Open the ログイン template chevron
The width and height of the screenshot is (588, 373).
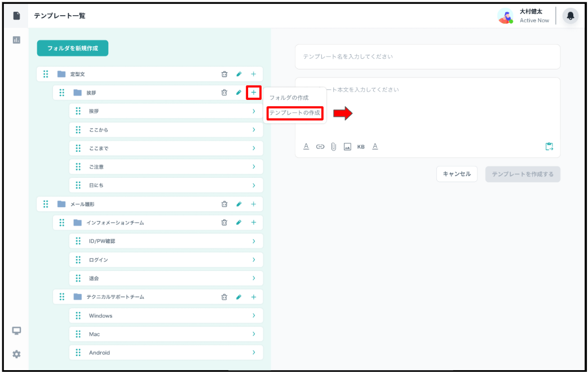point(254,260)
